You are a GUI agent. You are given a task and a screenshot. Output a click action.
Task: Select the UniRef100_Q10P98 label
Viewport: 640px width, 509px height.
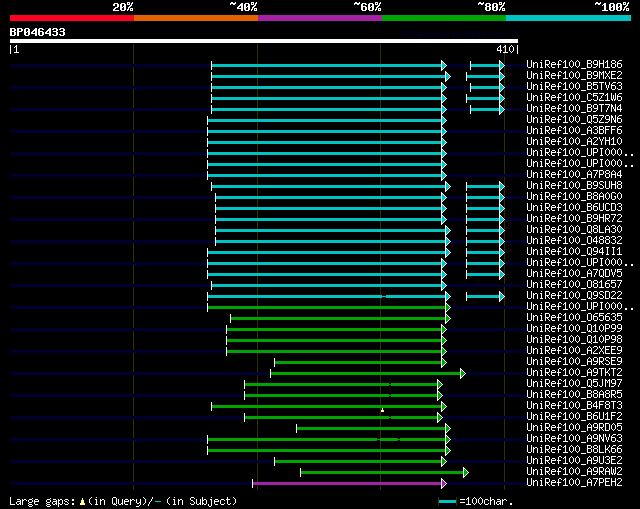pos(574,340)
